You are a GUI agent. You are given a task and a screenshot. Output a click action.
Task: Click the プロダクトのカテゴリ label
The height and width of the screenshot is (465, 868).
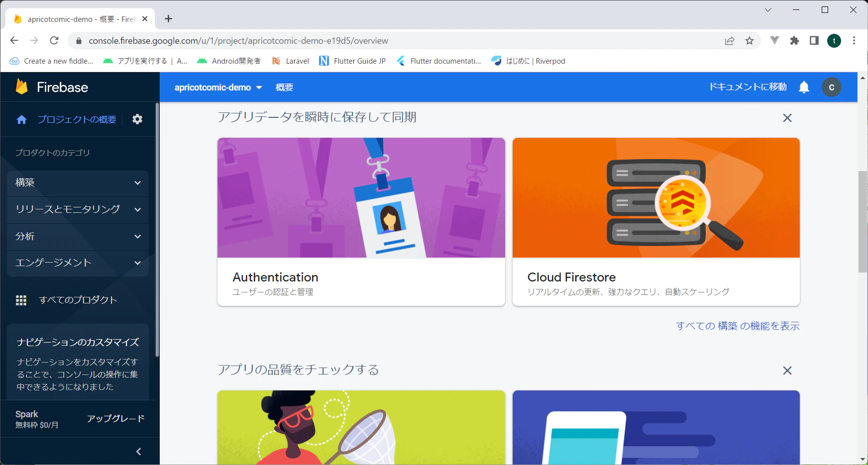52,153
